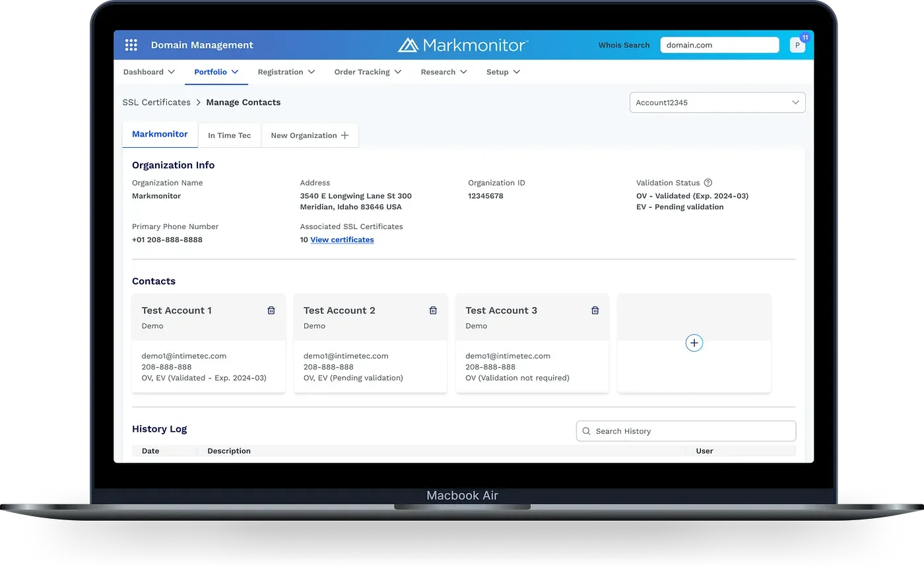Screen dimensions: 924x571
Task: Click the Search History magnifier icon
Action: 586,431
